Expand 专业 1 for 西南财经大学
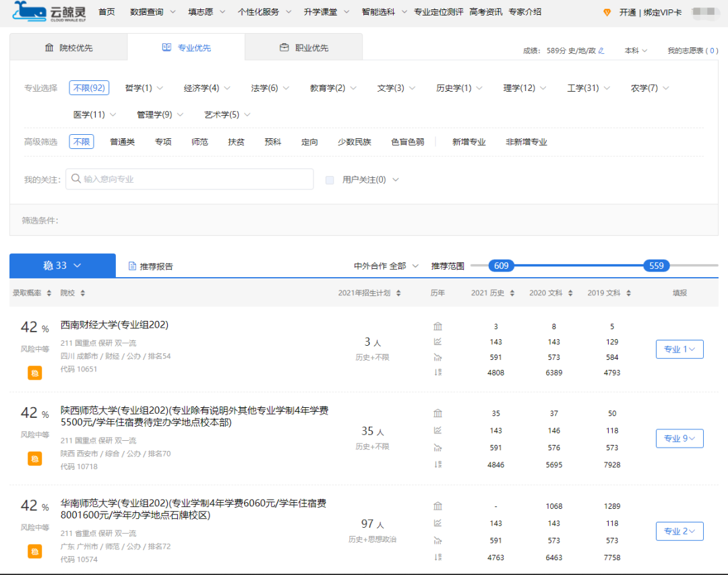 pyautogui.click(x=679, y=349)
